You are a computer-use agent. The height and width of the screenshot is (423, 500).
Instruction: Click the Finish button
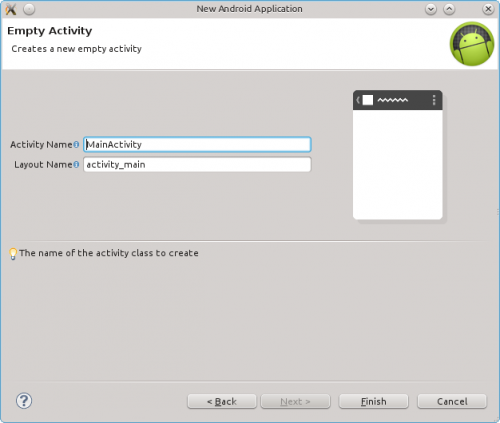tap(374, 401)
